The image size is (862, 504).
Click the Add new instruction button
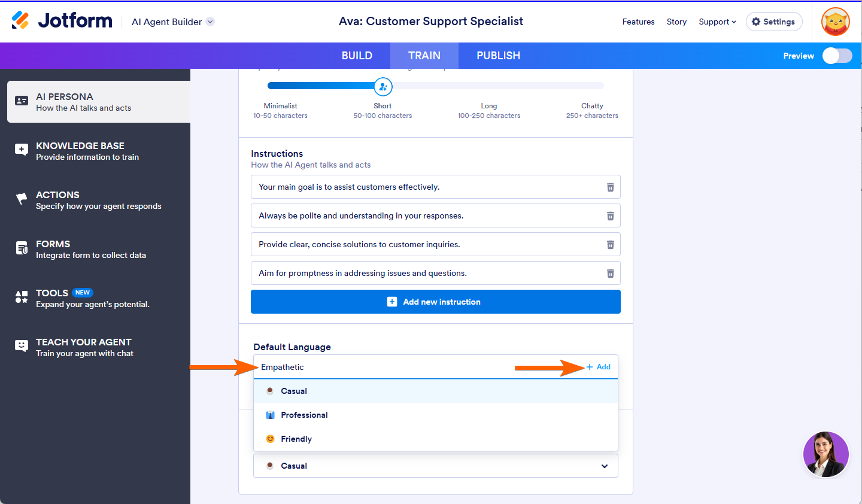pos(435,302)
